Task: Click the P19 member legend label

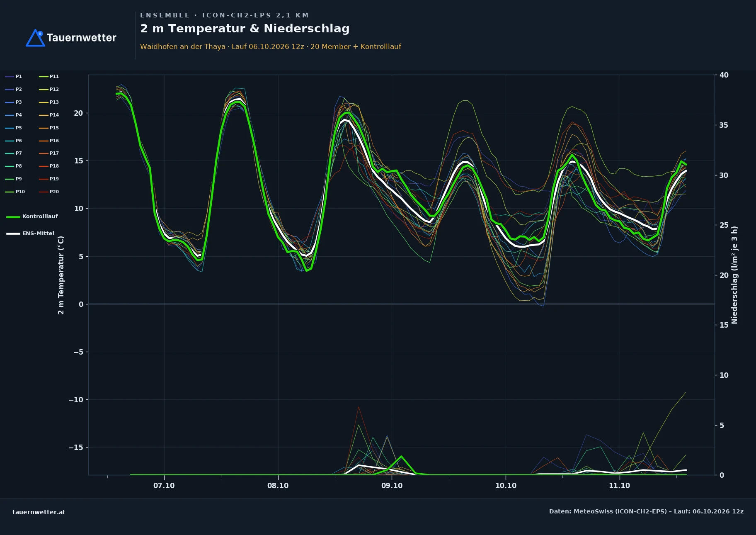Action: pyautogui.click(x=49, y=179)
